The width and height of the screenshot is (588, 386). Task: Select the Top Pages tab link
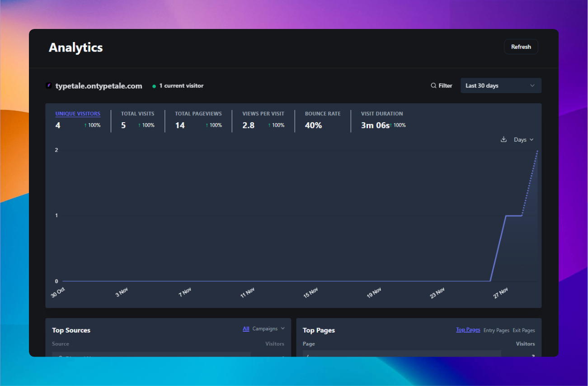click(x=468, y=329)
